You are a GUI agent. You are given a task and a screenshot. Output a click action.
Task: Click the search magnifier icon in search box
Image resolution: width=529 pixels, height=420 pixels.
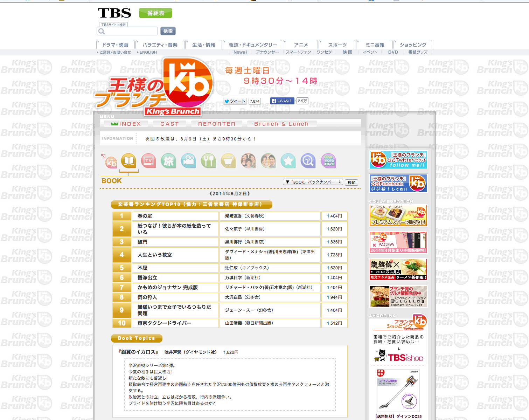coord(102,32)
